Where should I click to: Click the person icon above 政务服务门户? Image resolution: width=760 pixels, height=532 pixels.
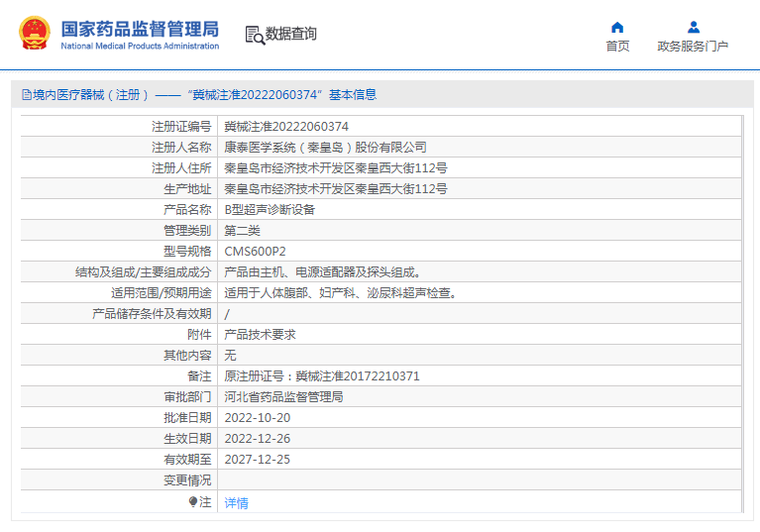coord(693,27)
